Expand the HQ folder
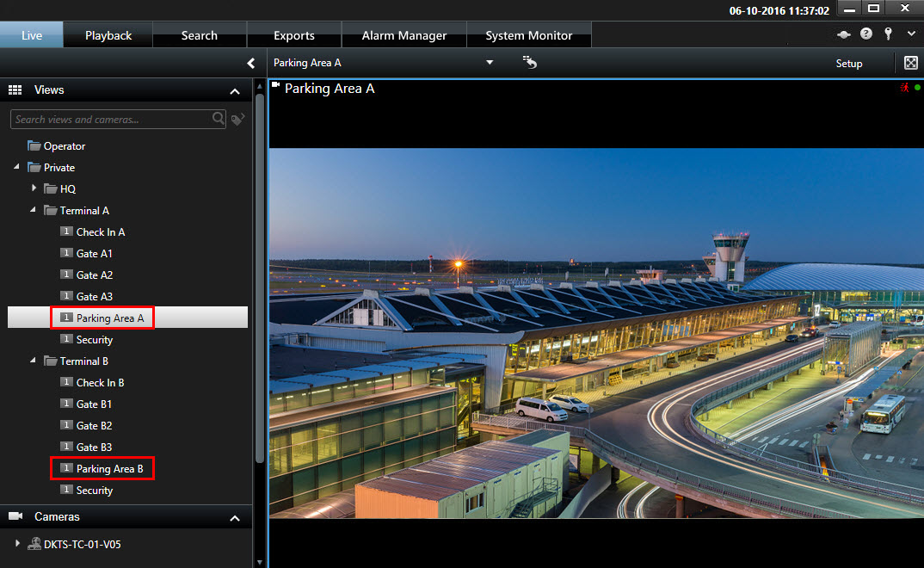This screenshot has height=568, width=924. 34,188
